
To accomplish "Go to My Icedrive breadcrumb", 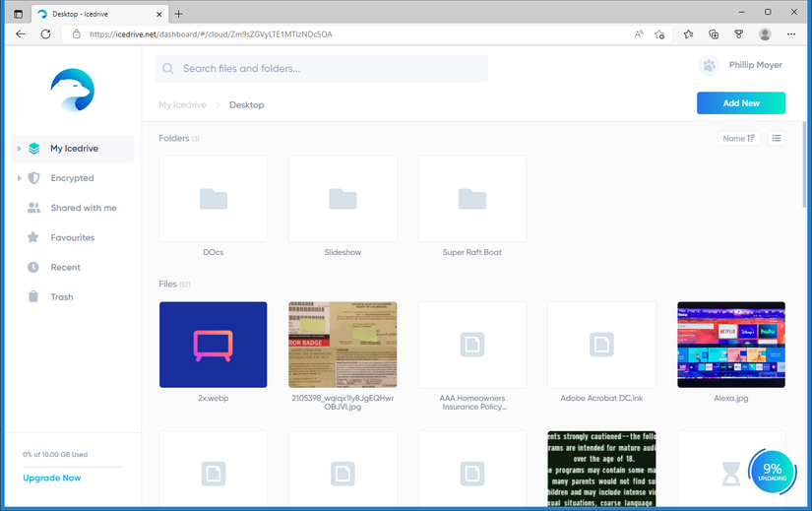I will tap(182, 104).
